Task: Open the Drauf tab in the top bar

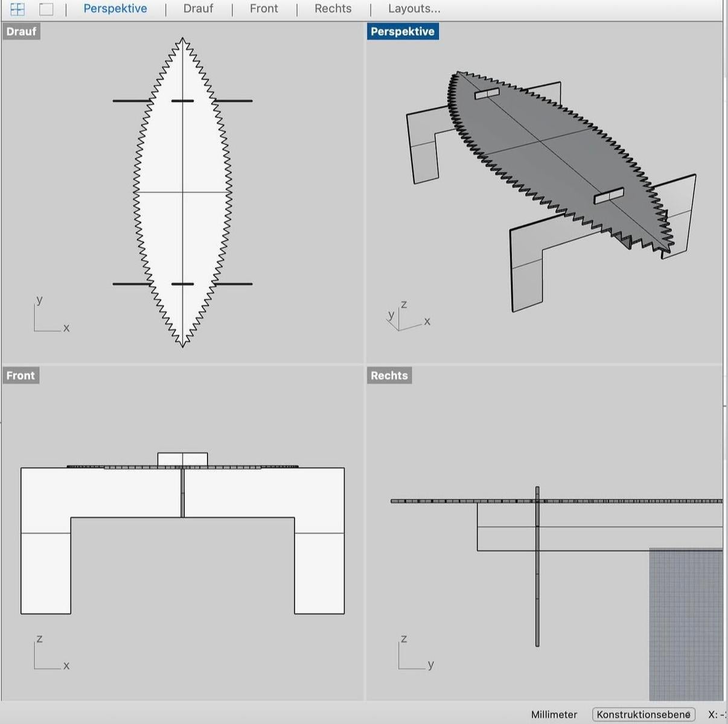Action: pos(198,9)
